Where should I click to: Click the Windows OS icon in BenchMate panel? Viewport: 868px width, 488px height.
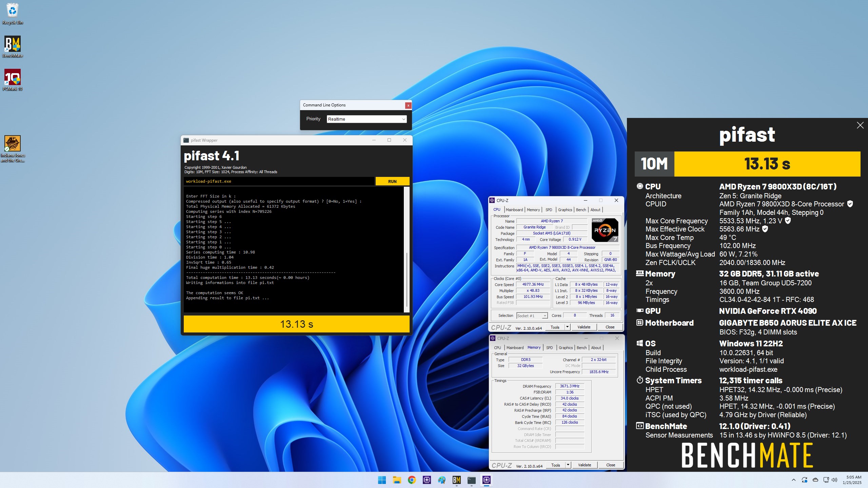pyautogui.click(x=640, y=343)
